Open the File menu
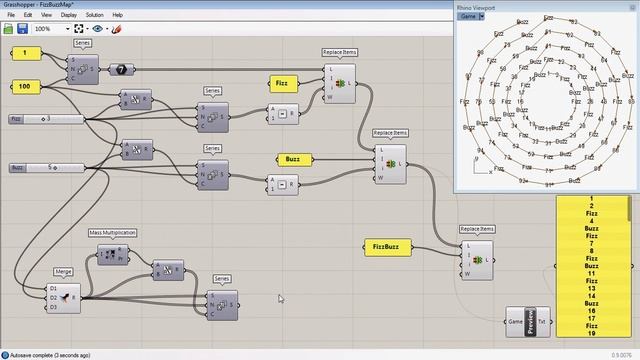Screen dimensions: 640x360 pos(11,15)
